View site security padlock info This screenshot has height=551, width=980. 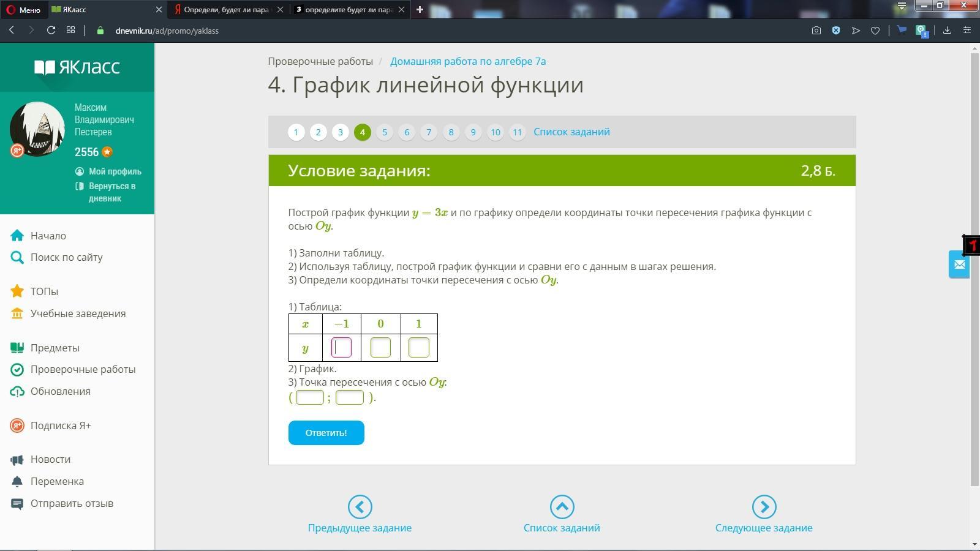[x=100, y=31]
